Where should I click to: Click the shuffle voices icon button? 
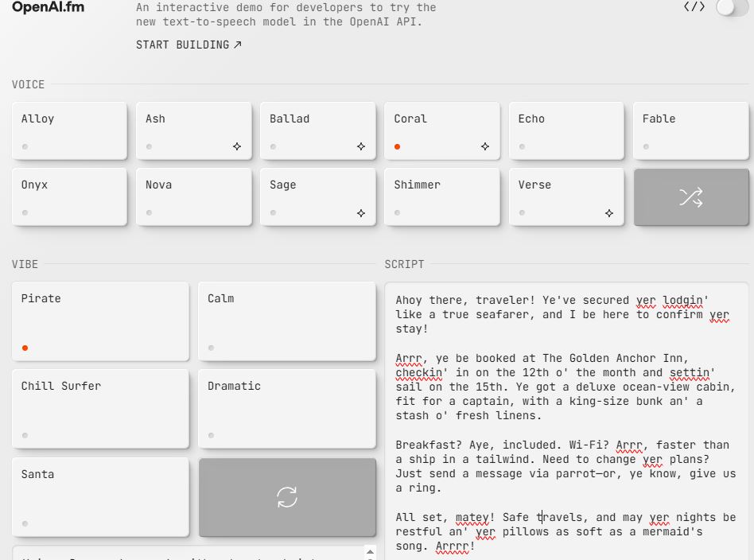tap(690, 197)
